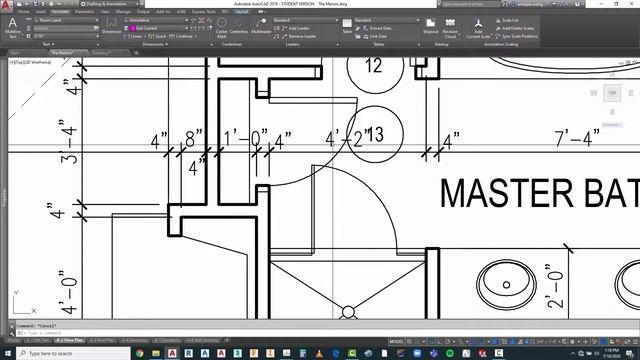Viewport: 640px width, 360px height.
Task: Open the AutoCAD application menu button
Action: tap(6, 5)
